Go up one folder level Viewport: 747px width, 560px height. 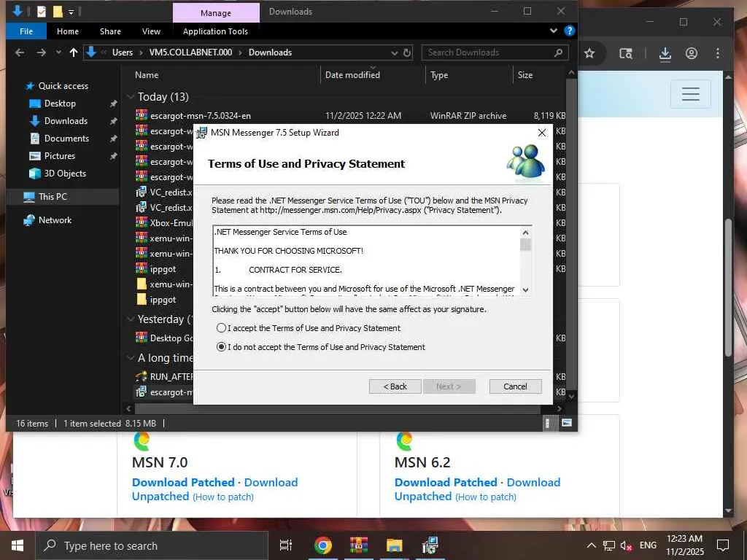pos(74,52)
